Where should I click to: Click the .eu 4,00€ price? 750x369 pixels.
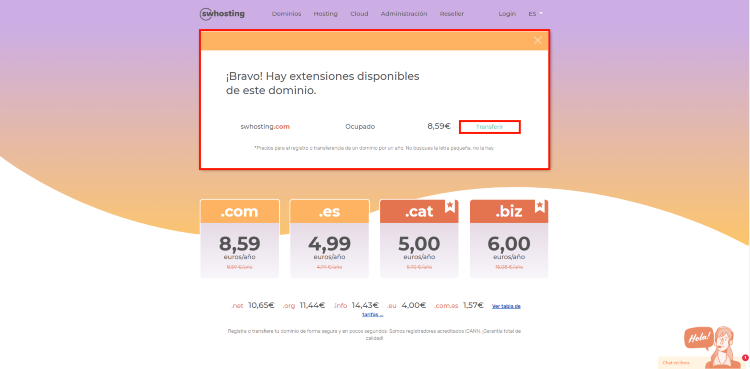[x=407, y=305]
